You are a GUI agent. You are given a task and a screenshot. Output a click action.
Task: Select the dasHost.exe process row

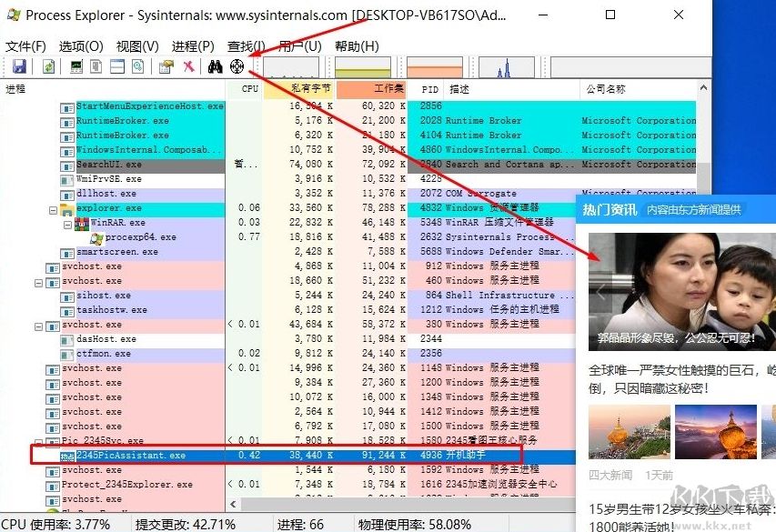coord(288,339)
